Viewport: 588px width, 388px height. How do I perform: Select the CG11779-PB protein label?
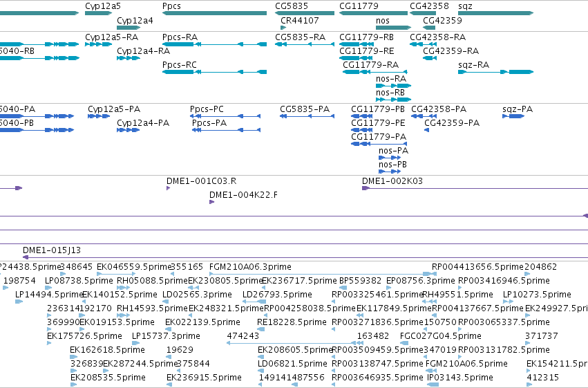point(378,109)
